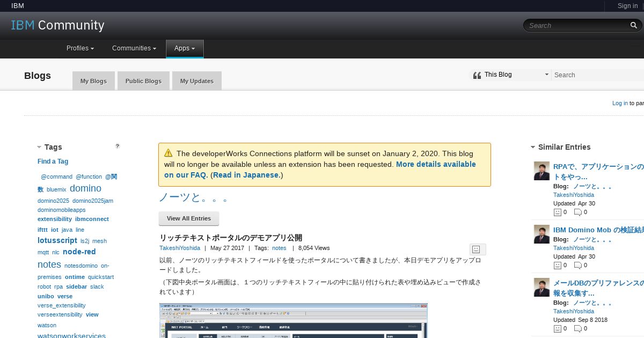Select the lotusscript tag
644x338 pixels.
(57, 240)
